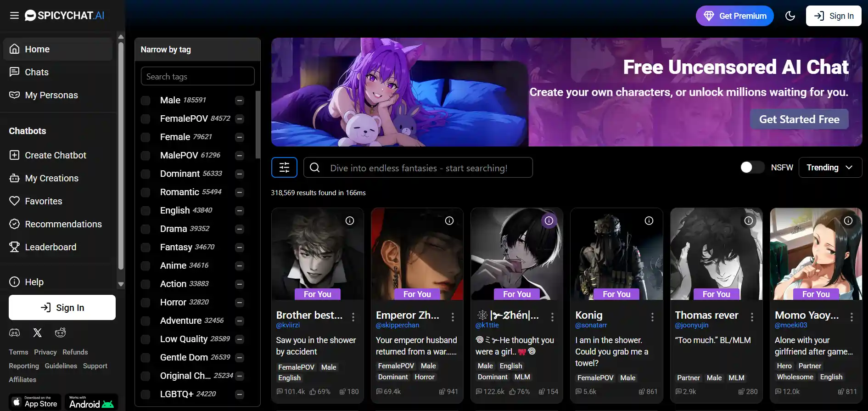Click Get Started Free banner button

799,119
